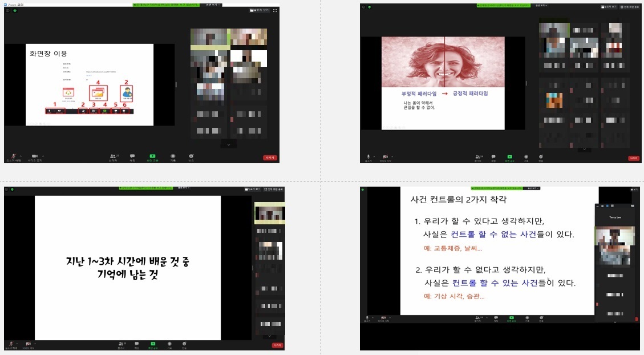The image size is (644, 355).
Task: Expand video options arrow in 부정적 패러다임 window
Action: click(392, 156)
